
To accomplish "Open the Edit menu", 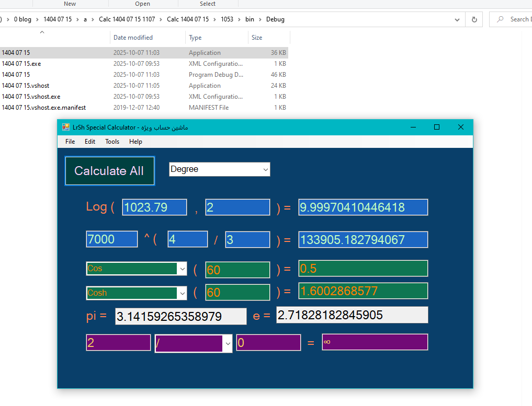I will [x=90, y=142].
